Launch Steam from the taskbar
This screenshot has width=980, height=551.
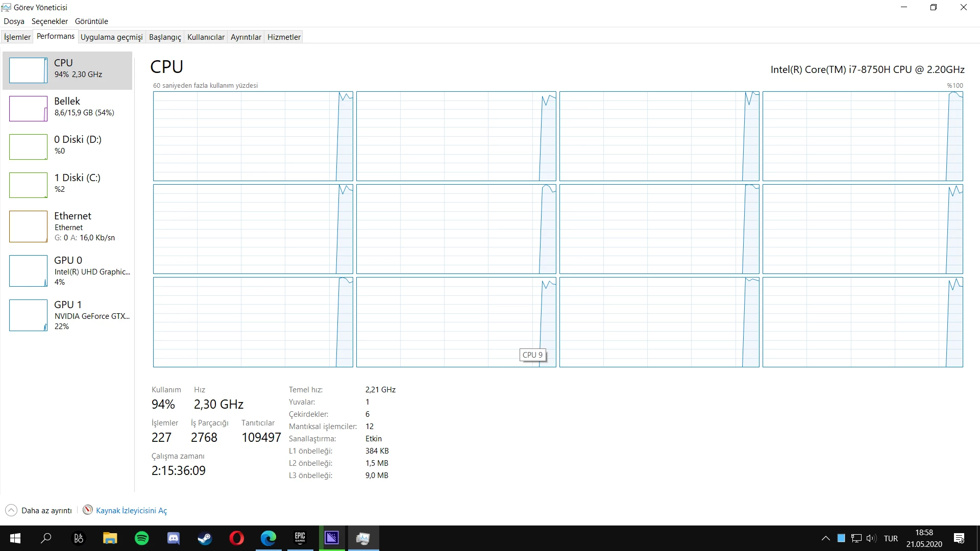205,538
